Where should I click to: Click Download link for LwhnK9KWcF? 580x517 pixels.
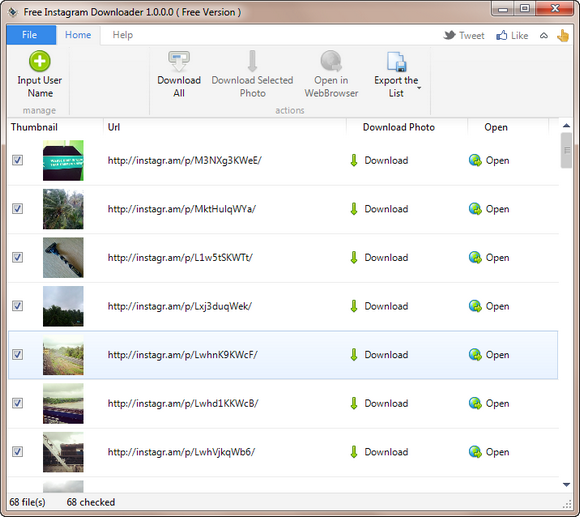(x=386, y=355)
